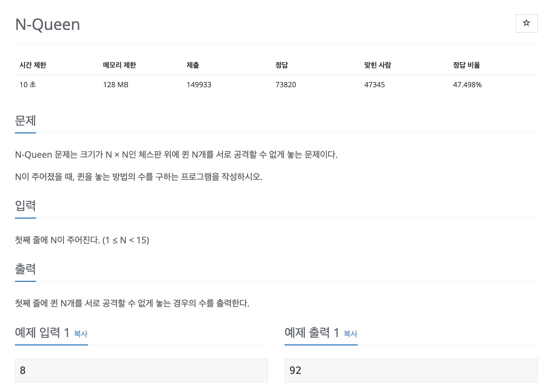Click the 출력 section heading

point(25,269)
